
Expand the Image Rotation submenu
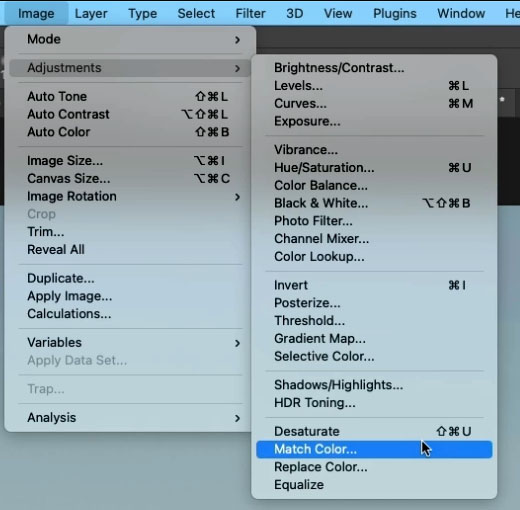130,196
